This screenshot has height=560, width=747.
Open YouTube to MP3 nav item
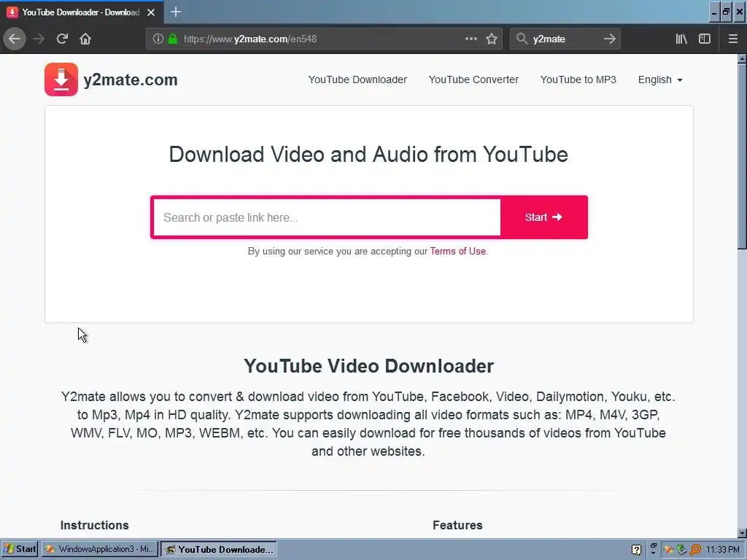point(578,79)
